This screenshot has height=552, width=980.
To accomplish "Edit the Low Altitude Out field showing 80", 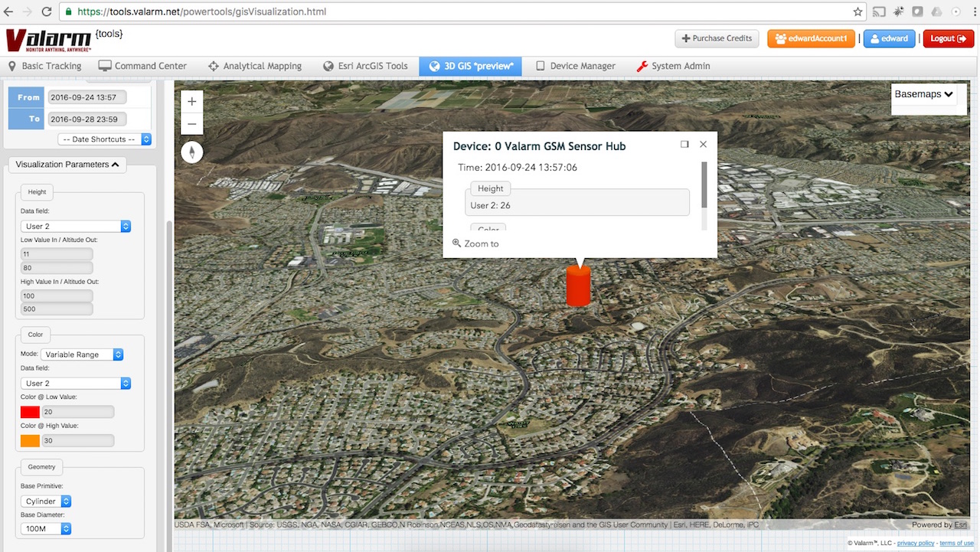I will (x=57, y=268).
